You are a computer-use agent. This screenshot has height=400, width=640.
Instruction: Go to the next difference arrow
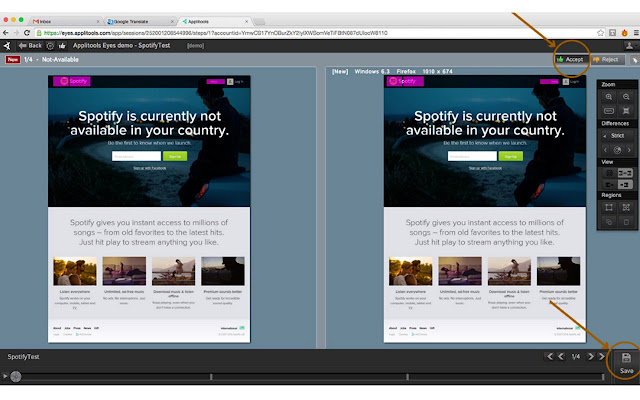(629, 150)
